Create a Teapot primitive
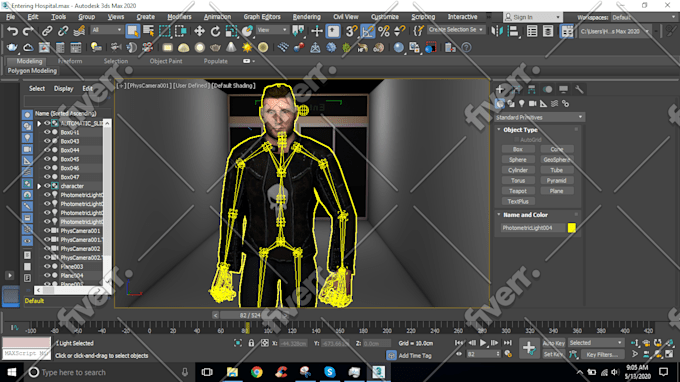680x382 pixels. [x=518, y=191]
